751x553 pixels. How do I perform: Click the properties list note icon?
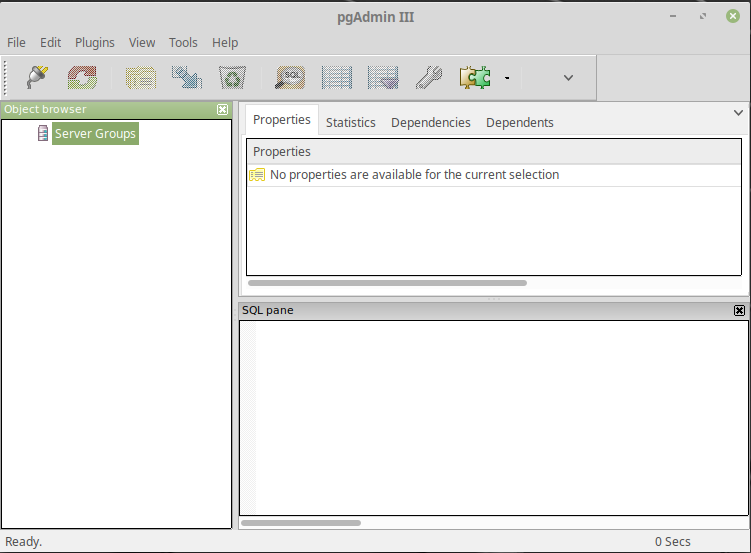[257, 175]
